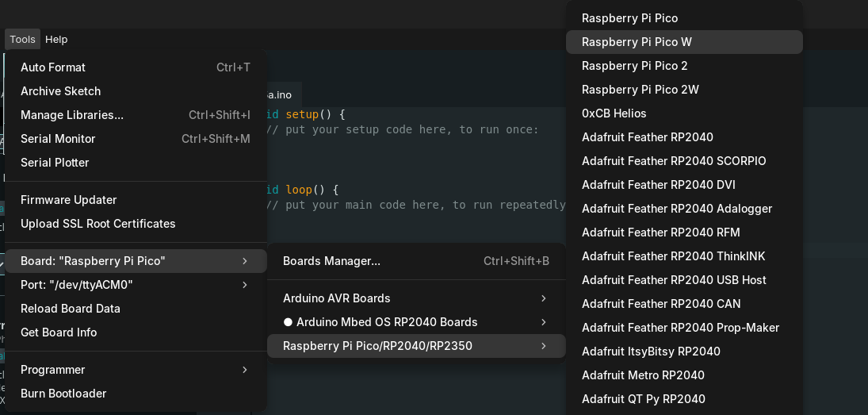Select the Raspberry Pi Pico 2 board
Image resolution: width=868 pixels, height=415 pixels.
point(684,66)
